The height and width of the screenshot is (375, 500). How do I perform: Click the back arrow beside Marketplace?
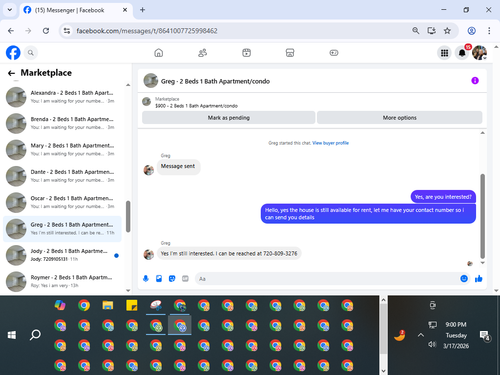(x=11, y=73)
